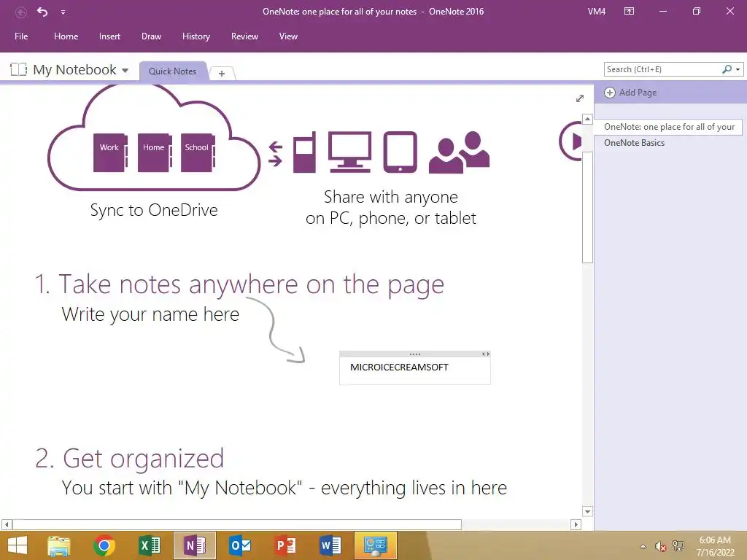Open PowerPoint from the taskbar

(x=285, y=545)
